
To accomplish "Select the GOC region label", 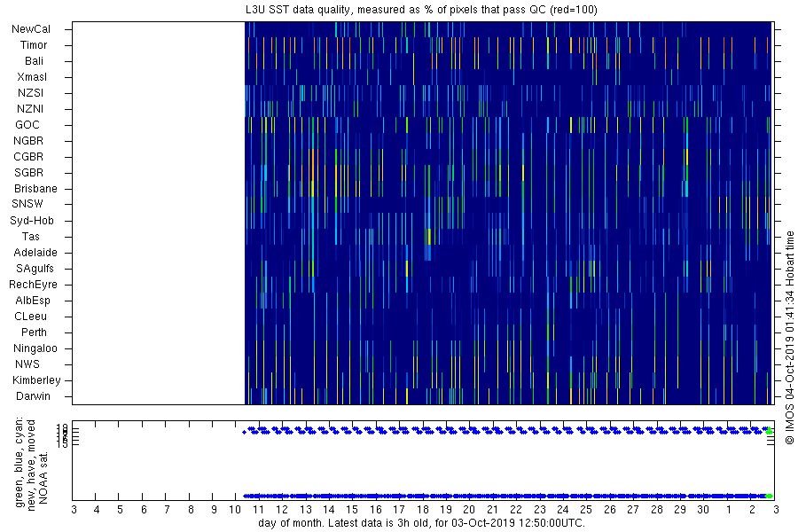I will pyautogui.click(x=27, y=125).
